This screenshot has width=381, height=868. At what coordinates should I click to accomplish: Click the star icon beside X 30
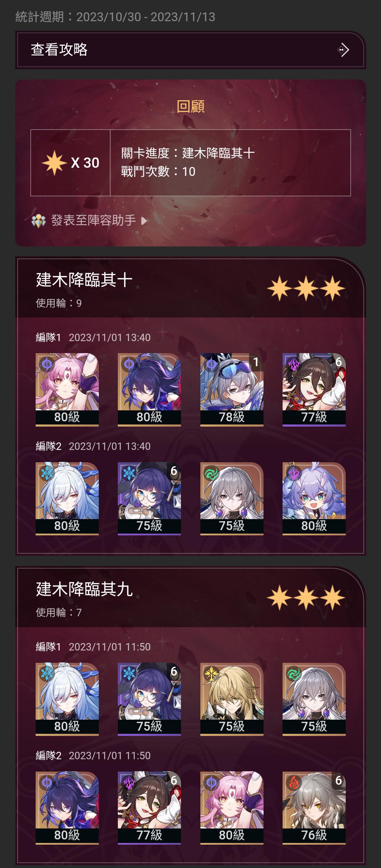(54, 163)
